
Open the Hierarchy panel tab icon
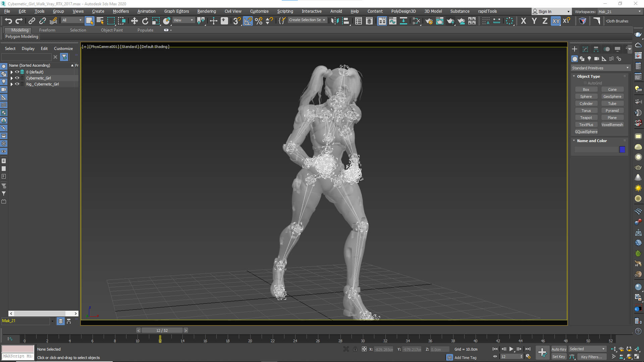(596, 49)
